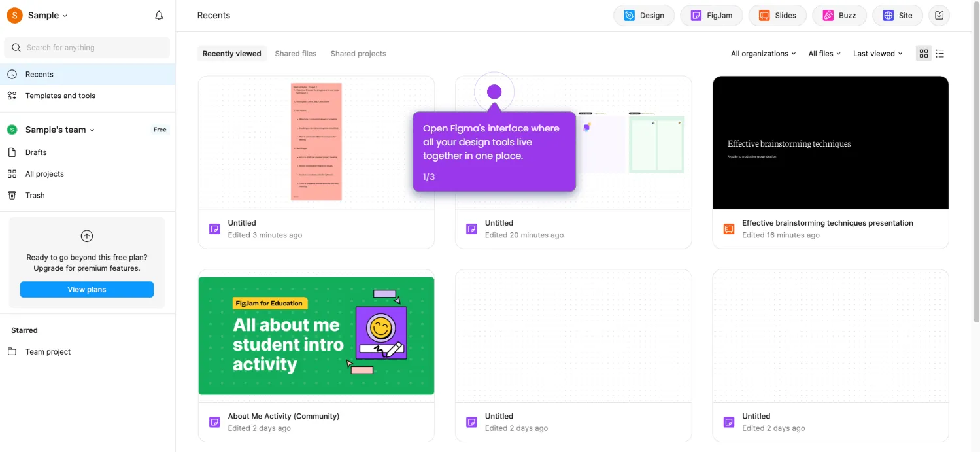The image size is (980, 452).
Task: Create a new Design file
Action: (x=644, y=16)
